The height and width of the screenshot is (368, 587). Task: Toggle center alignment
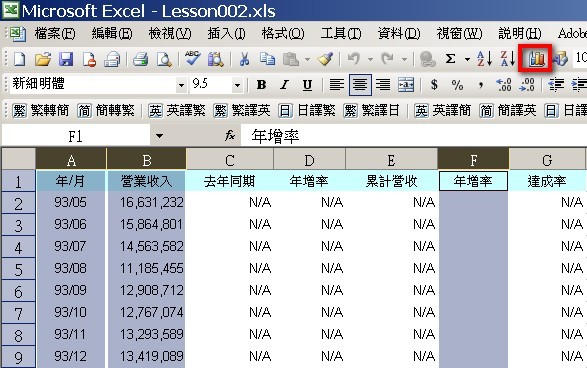(360, 85)
